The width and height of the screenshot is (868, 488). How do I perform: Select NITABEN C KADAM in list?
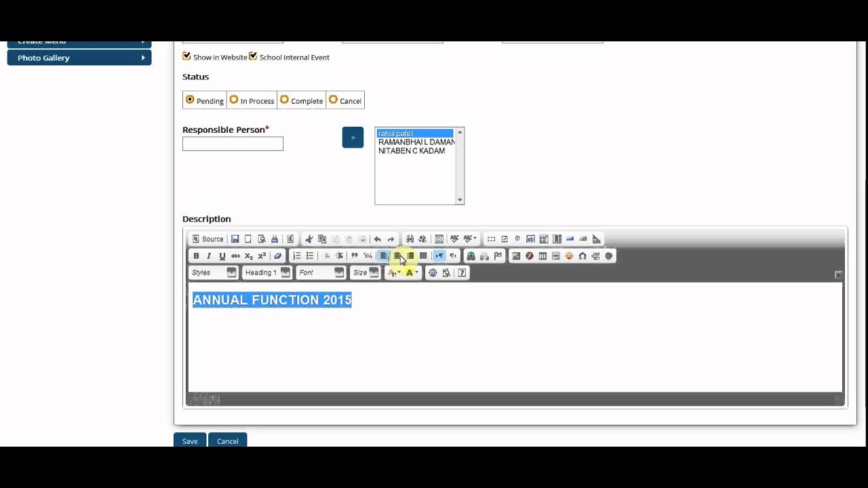click(x=412, y=151)
